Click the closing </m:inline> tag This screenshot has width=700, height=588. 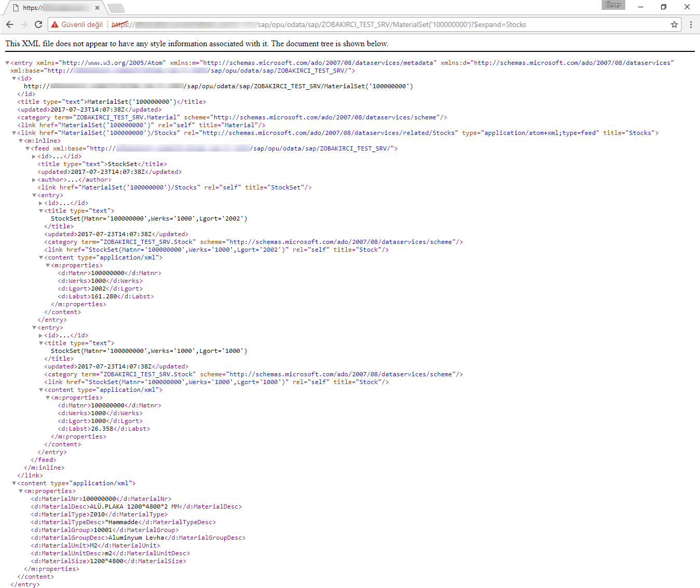coord(44,468)
